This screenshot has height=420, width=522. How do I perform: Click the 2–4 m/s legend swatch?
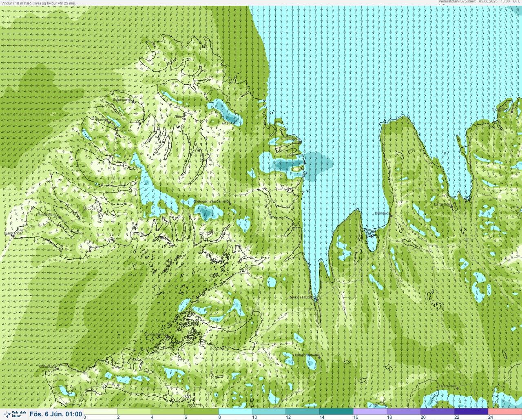pyautogui.click(x=134, y=411)
